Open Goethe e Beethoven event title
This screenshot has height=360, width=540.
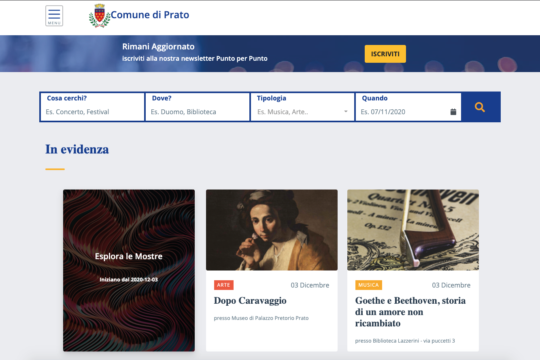tap(411, 312)
